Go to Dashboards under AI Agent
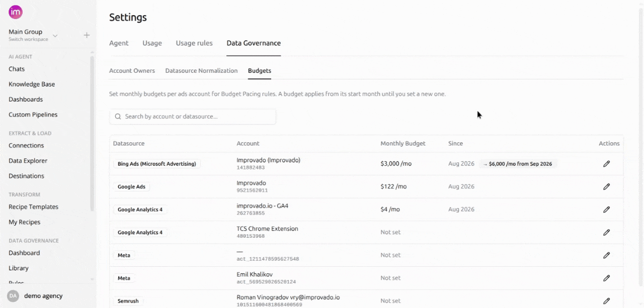 click(26, 99)
